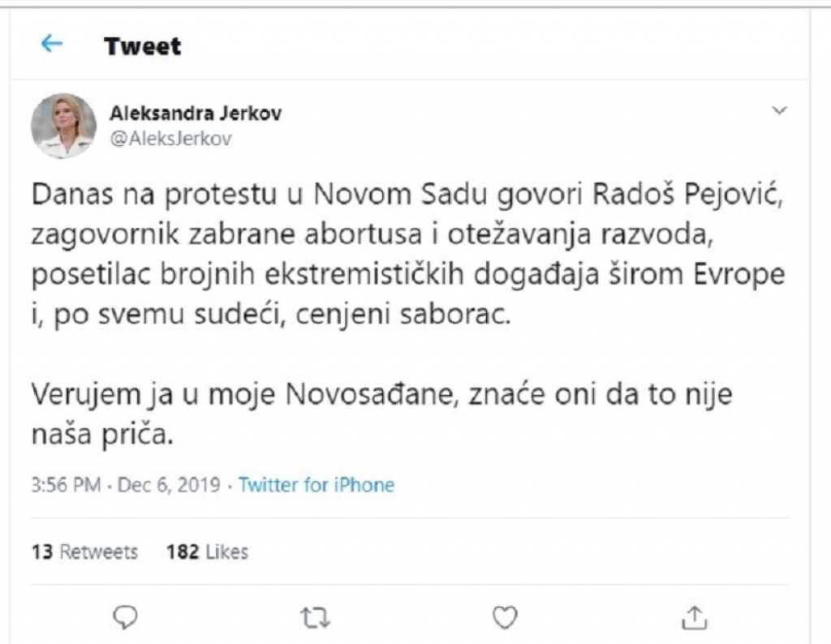Like the tweet using the heart toggle

[506, 618]
